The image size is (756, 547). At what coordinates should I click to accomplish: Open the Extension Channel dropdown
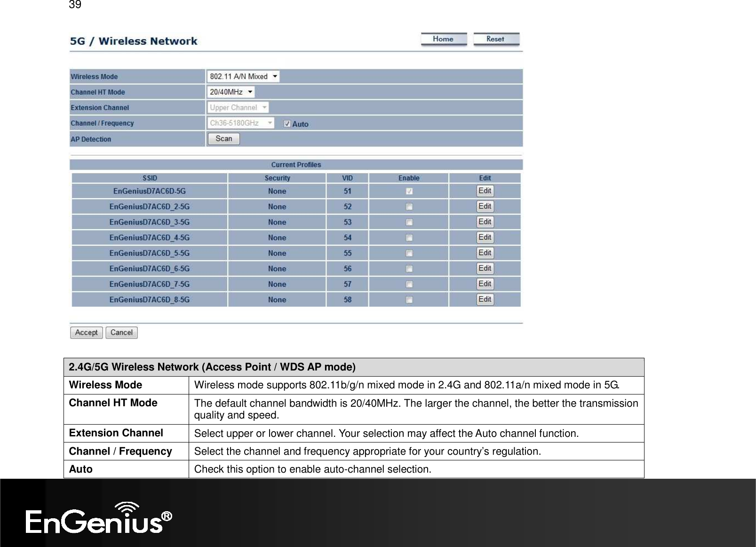238,107
